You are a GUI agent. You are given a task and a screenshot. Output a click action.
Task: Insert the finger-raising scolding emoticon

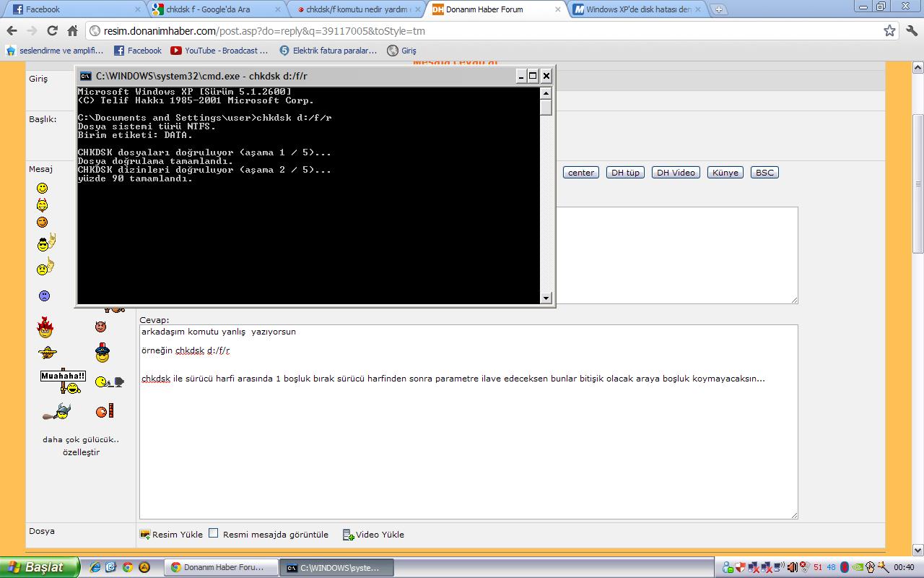pos(45,267)
